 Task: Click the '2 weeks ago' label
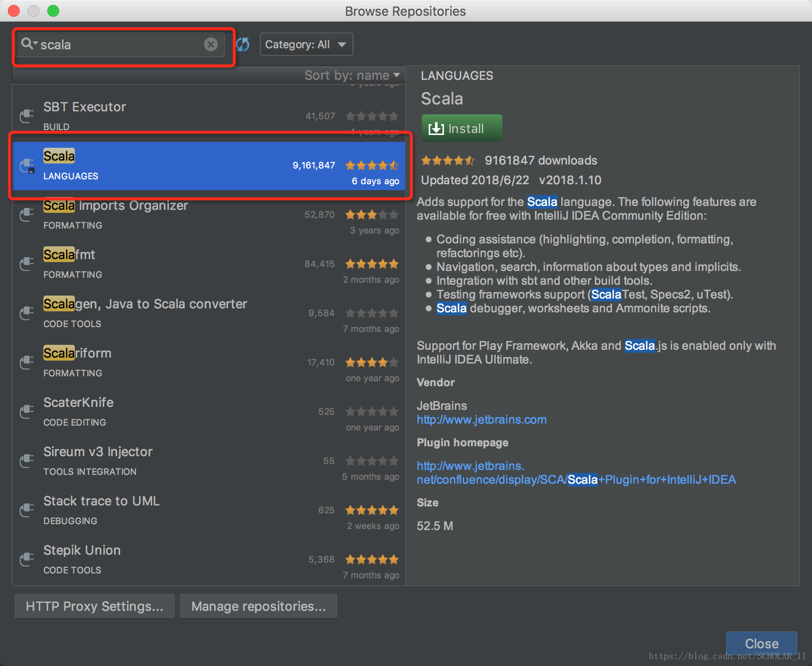click(373, 526)
